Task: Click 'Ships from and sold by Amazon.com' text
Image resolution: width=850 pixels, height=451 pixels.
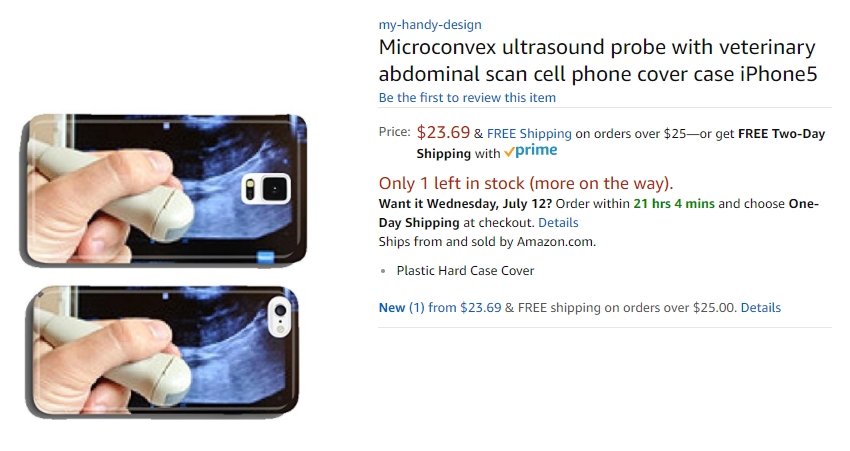Action: point(487,242)
